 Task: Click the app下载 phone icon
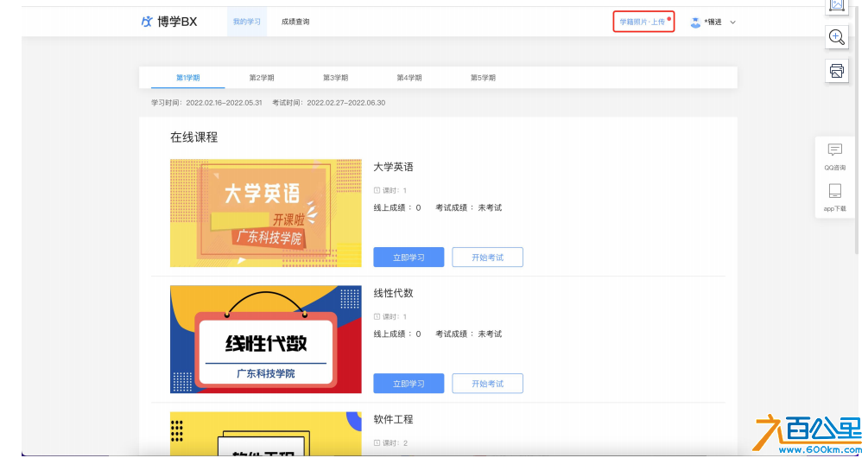[x=835, y=191]
